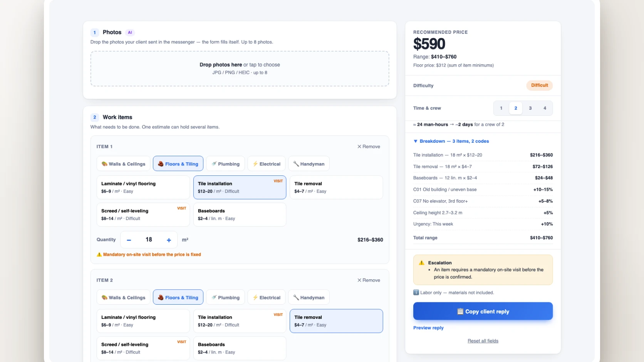Click Copy client reply button
The image size is (644, 362).
coord(483,311)
